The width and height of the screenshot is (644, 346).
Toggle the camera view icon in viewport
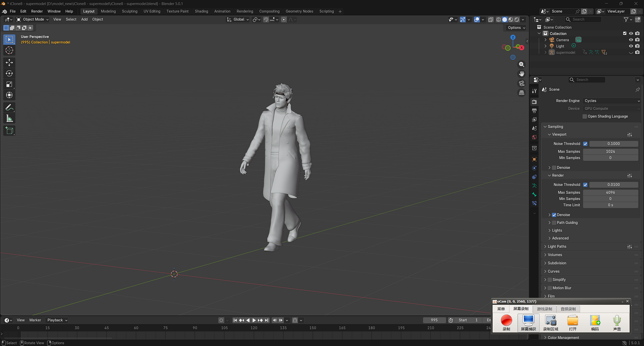click(522, 83)
